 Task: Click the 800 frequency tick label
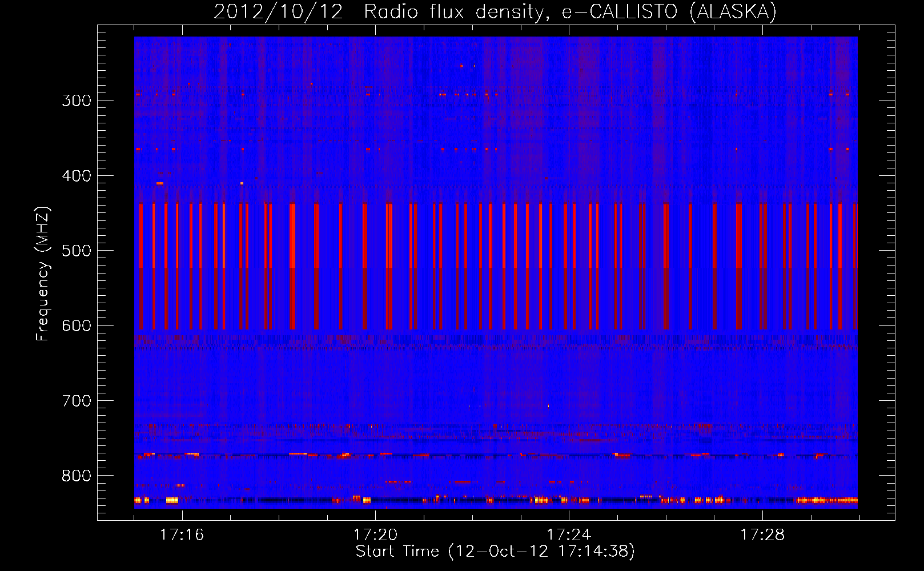pos(77,476)
